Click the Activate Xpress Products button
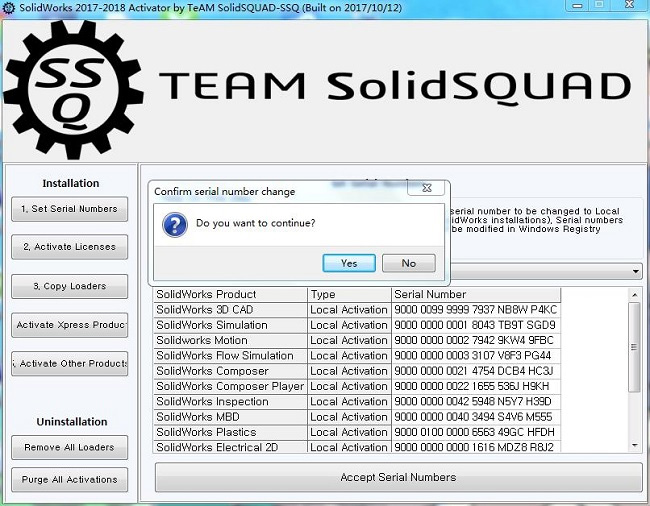Screen dimensions: 650x506 click(x=70, y=325)
